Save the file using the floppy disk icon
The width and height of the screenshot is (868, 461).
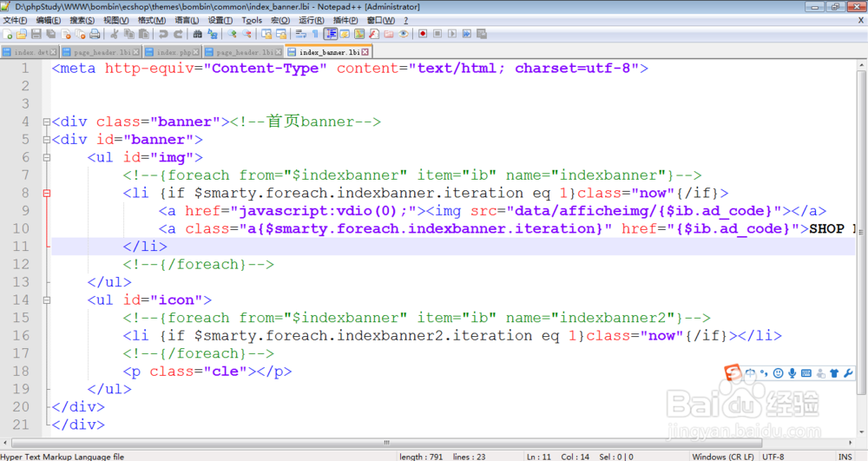[x=36, y=35]
